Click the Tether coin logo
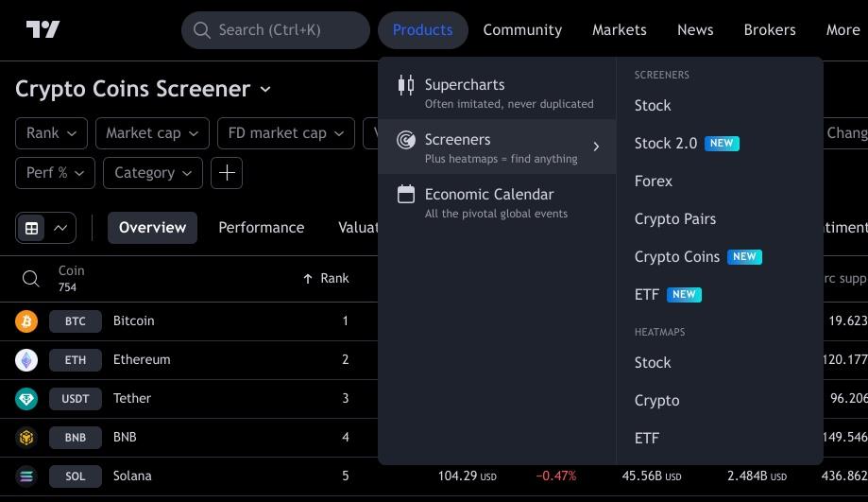868x502 pixels. click(x=26, y=399)
